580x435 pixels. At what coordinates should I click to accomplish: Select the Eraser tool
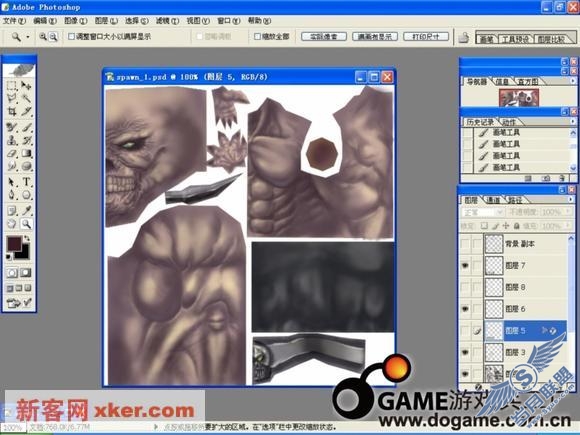[x=12, y=154]
